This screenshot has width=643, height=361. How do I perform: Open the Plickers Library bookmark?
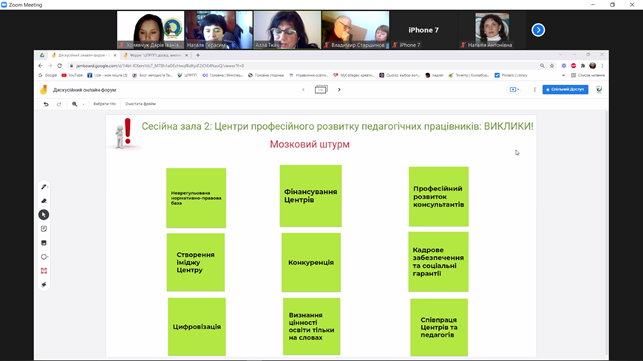tap(511, 75)
